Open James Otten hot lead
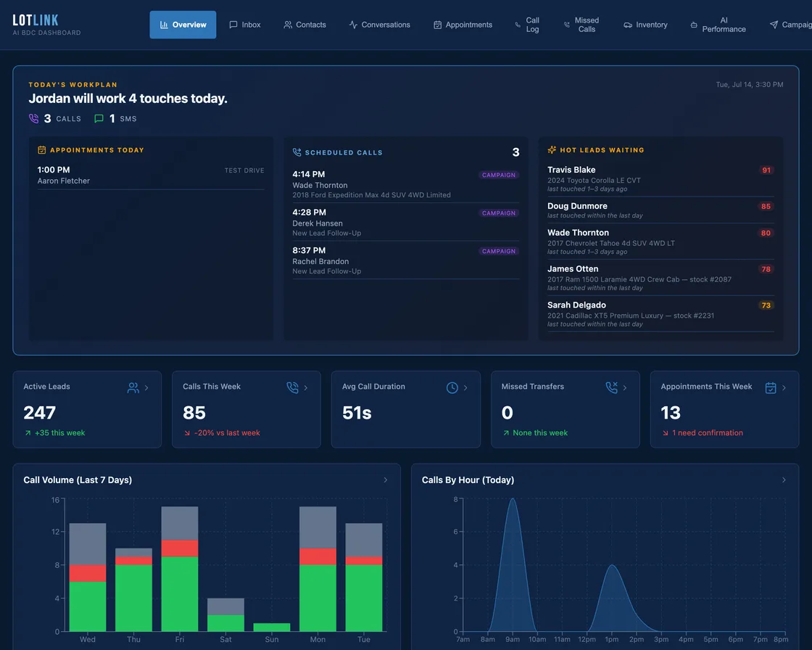This screenshot has height=650, width=812. coord(660,278)
